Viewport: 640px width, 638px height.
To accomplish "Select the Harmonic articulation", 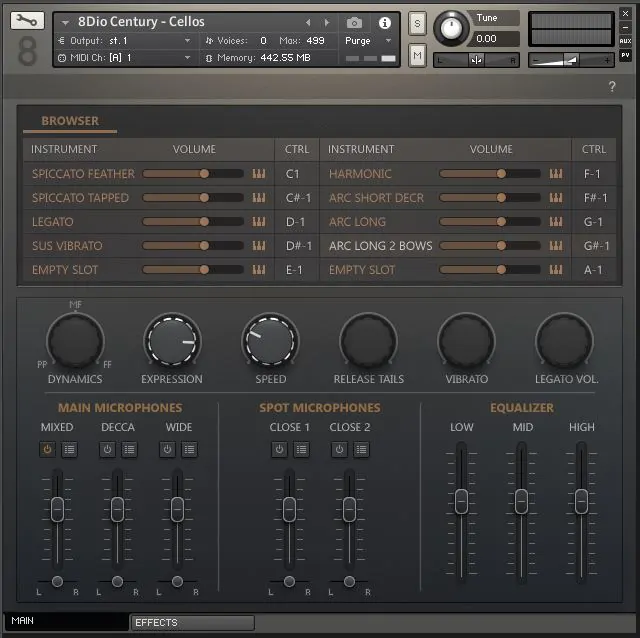I will (x=360, y=174).
